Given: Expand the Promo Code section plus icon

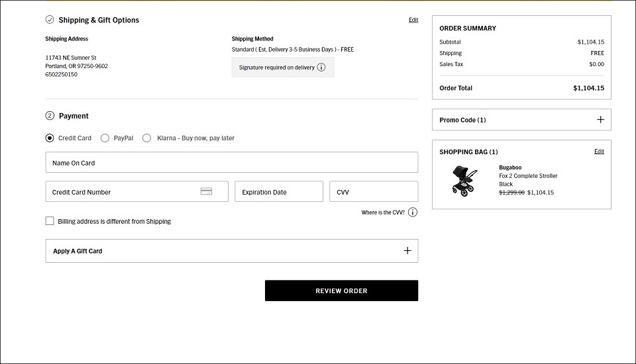Looking at the screenshot, I should tap(600, 120).
